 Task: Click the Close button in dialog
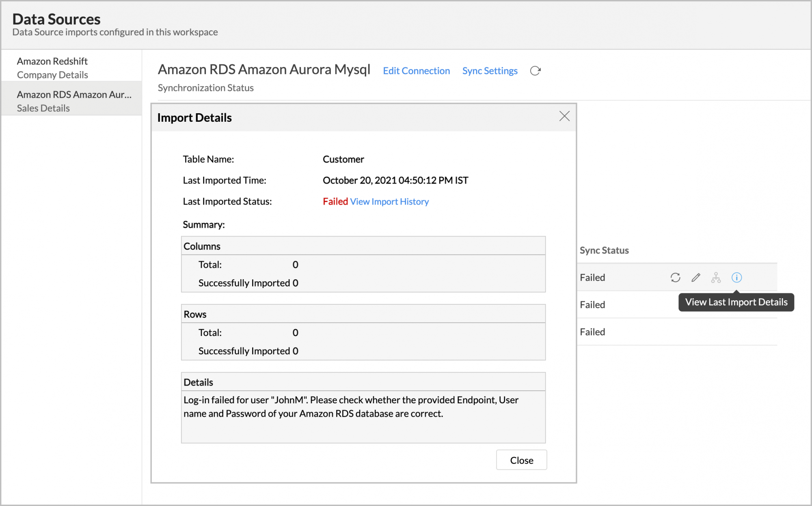[522, 460]
